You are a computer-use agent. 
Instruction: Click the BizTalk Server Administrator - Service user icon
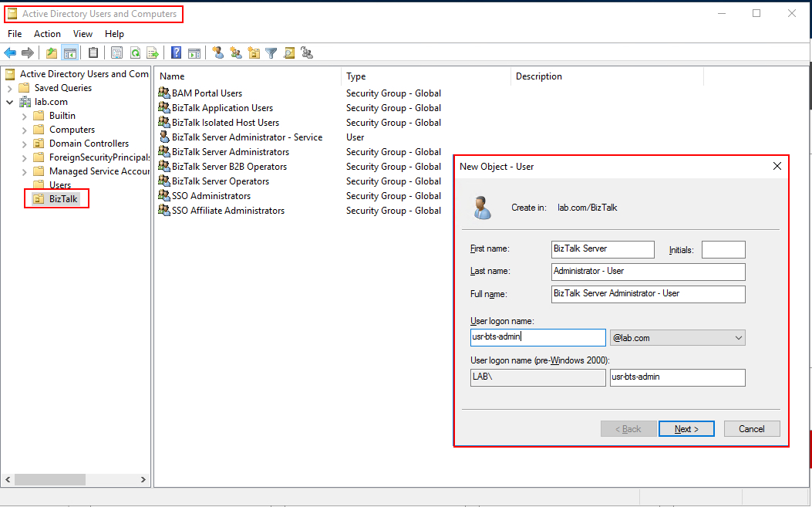(x=164, y=137)
